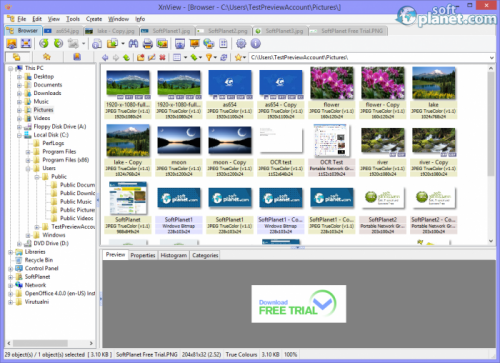Open the Histogram tab in preview pane
This screenshot has width=500, height=363.
point(174,255)
